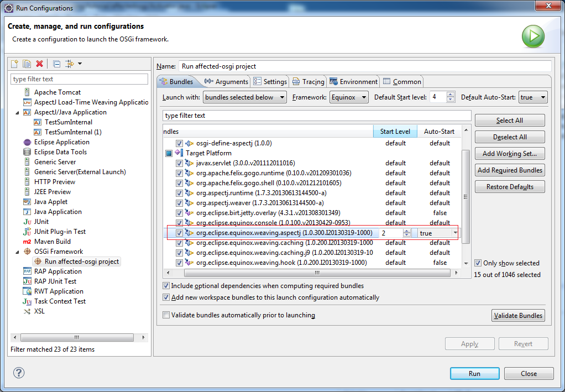Screen dimensions: 565x392
Task: Focus the bundles filter text field
Action: pos(317,116)
